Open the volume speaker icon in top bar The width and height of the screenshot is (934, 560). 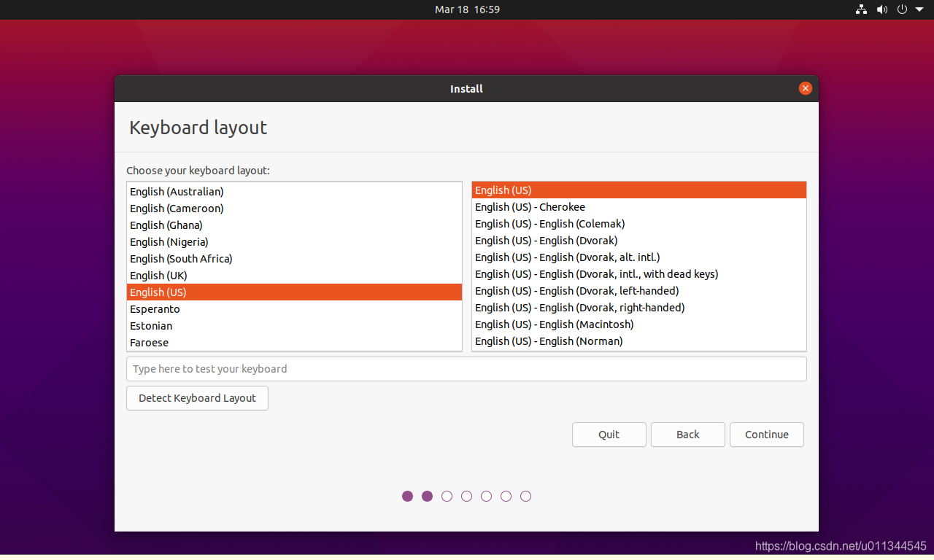[x=882, y=9]
